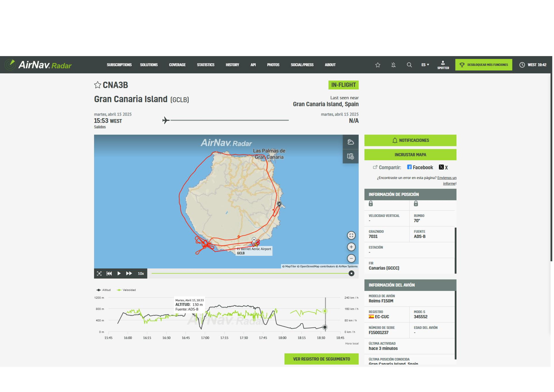554x392 pixels.
Task: Click the AirNav Radar logo
Action: pyautogui.click(x=38, y=65)
